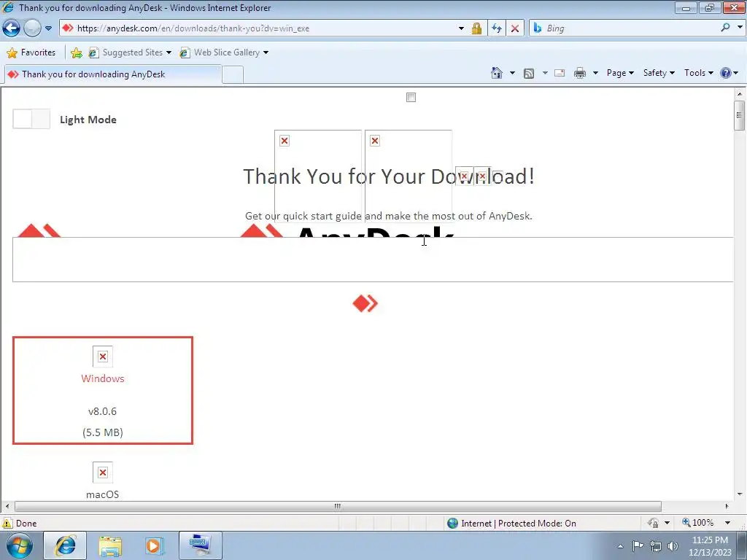The image size is (747, 560).
Task: Open Windows Media Player from the taskbar
Action: point(154,545)
